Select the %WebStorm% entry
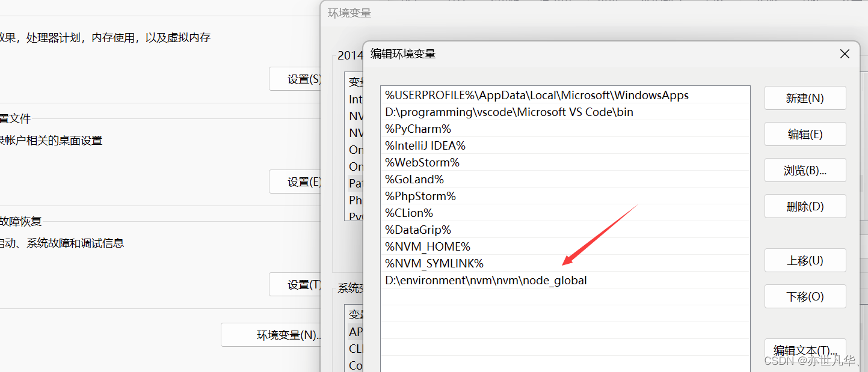The width and height of the screenshot is (868, 372). (565, 163)
